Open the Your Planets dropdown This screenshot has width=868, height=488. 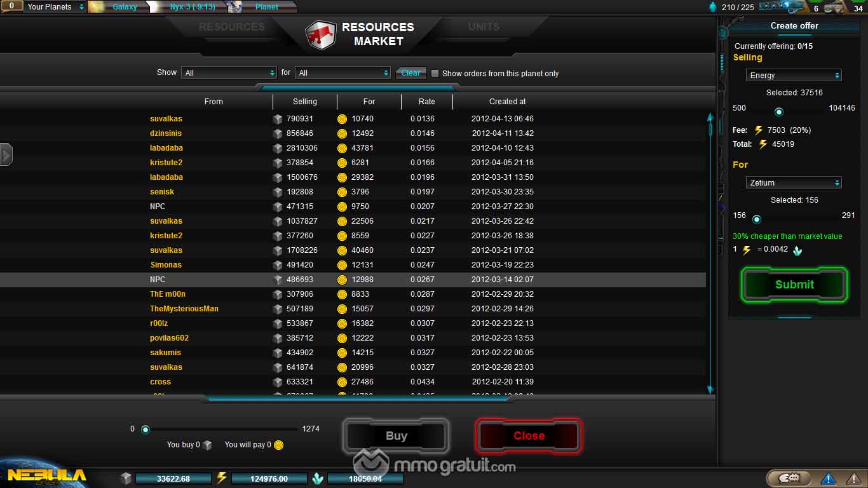(55, 7)
